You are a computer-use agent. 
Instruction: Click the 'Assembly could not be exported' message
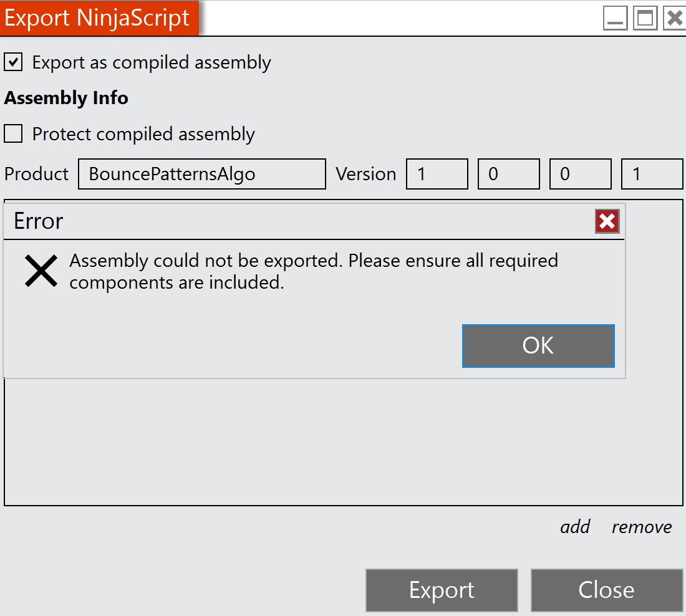(314, 271)
